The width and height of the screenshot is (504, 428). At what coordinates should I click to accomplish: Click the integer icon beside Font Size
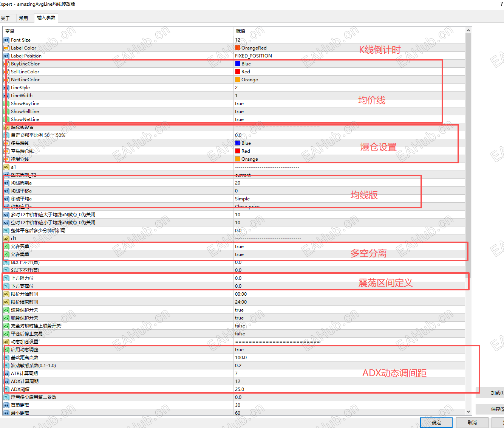[x=6, y=40]
